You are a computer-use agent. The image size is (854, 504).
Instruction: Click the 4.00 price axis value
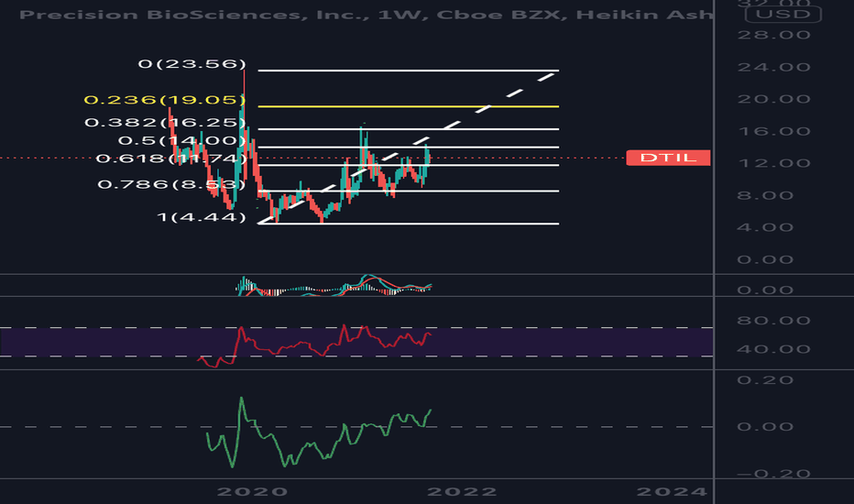[766, 227]
